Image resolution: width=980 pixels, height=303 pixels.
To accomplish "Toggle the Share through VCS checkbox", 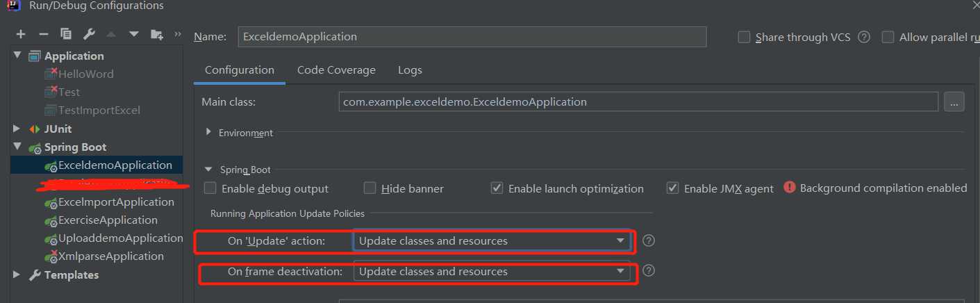I will 744,38.
